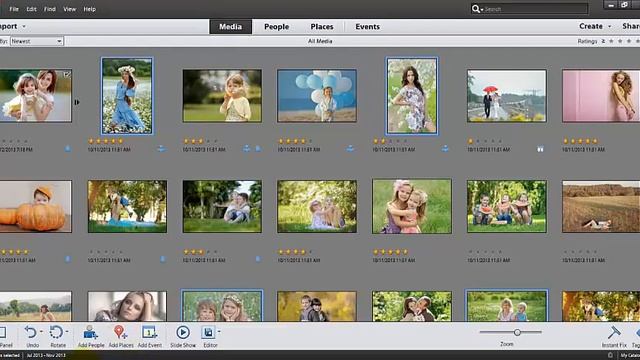Click the Rotate icon in bottom toolbar
The image size is (640, 360).
pyautogui.click(x=56, y=332)
